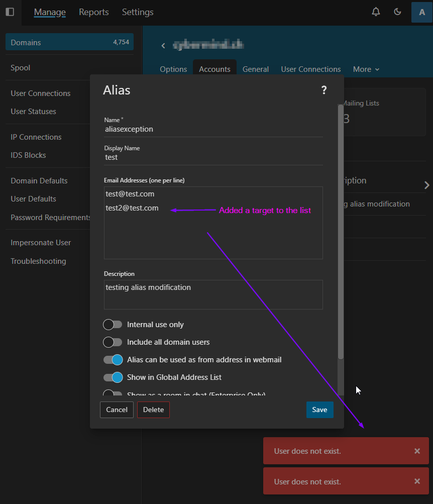Open the Reports menu
This screenshot has height=504, width=433.
point(93,12)
